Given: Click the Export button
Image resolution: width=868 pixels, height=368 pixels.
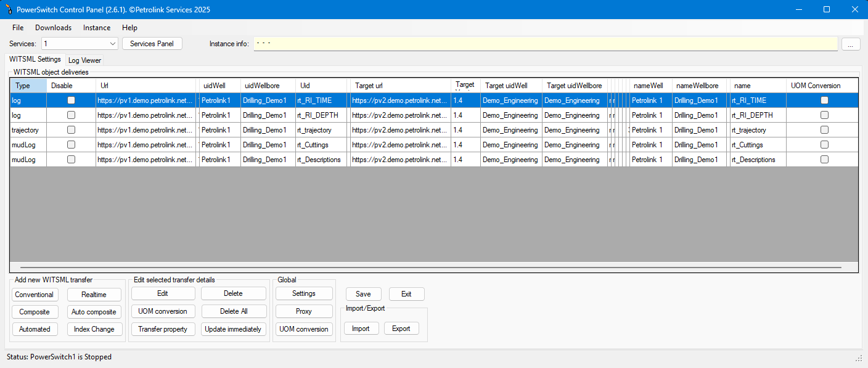Looking at the screenshot, I should tap(401, 329).
